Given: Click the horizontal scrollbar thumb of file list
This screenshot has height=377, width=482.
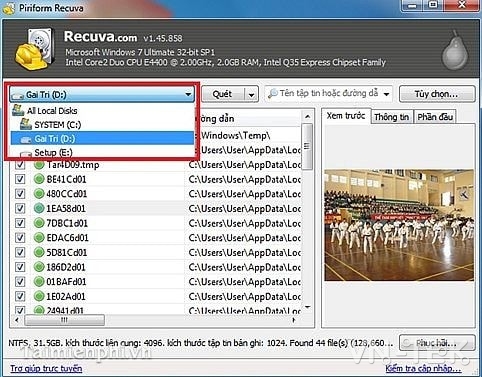Looking at the screenshot, I should coord(64,320).
